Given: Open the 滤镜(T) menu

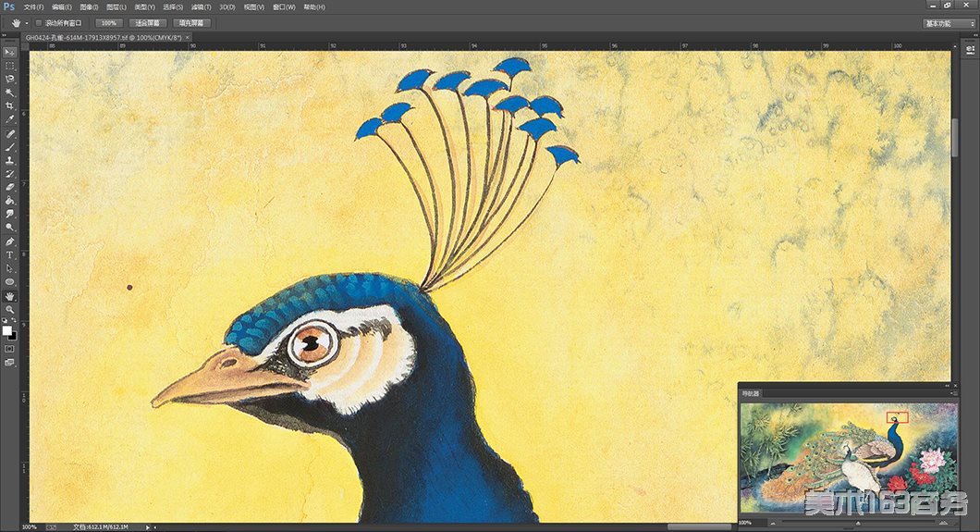Looking at the screenshot, I should click(201, 6).
